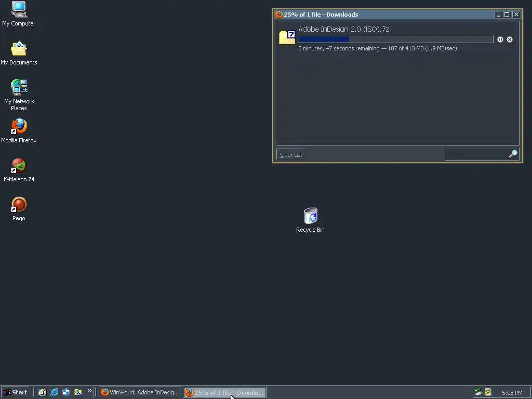Click the 7z archive file icon in Downloads

tap(287, 37)
